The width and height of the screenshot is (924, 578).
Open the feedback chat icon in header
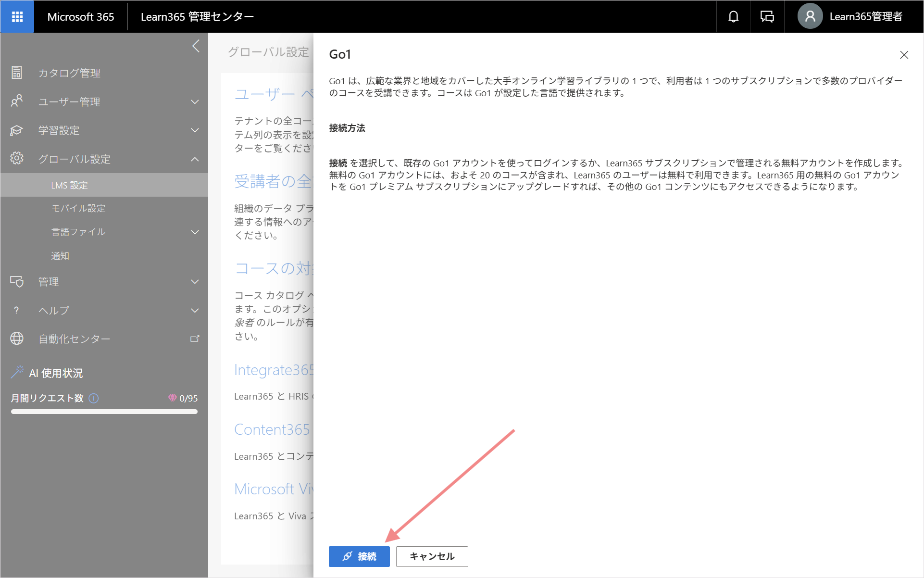[x=767, y=17]
